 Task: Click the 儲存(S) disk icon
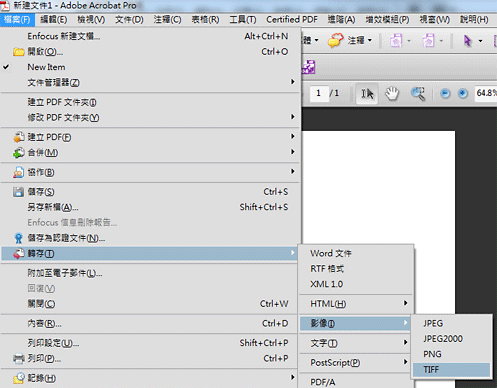(19, 192)
